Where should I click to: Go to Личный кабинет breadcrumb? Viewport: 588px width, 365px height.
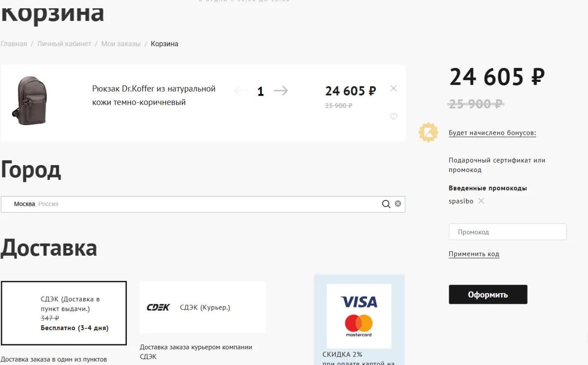[x=64, y=44]
